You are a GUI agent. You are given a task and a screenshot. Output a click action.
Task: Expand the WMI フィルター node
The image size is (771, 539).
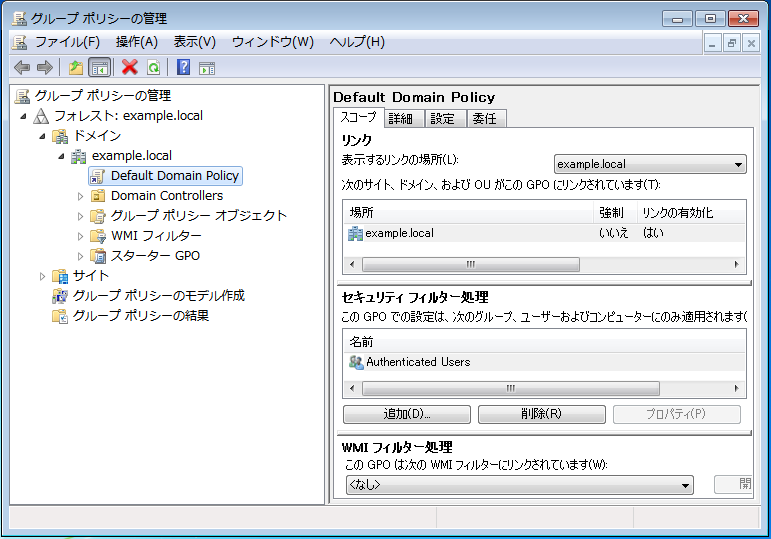click(x=80, y=236)
